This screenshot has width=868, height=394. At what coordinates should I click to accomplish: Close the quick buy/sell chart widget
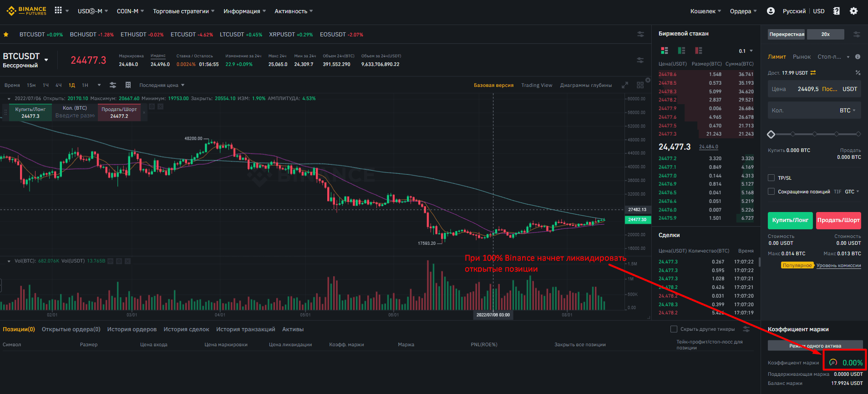coord(144,112)
